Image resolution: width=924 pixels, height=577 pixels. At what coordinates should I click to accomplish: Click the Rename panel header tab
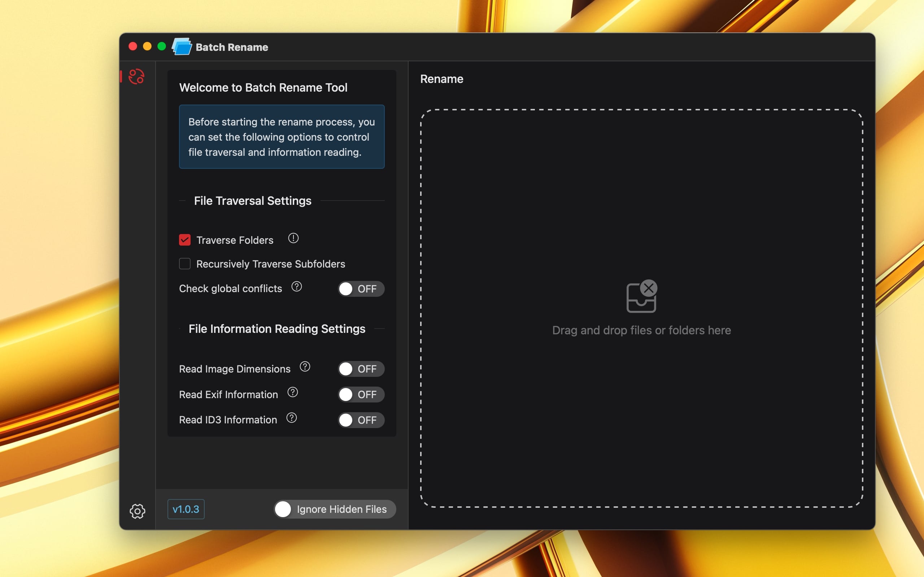tap(442, 79)
